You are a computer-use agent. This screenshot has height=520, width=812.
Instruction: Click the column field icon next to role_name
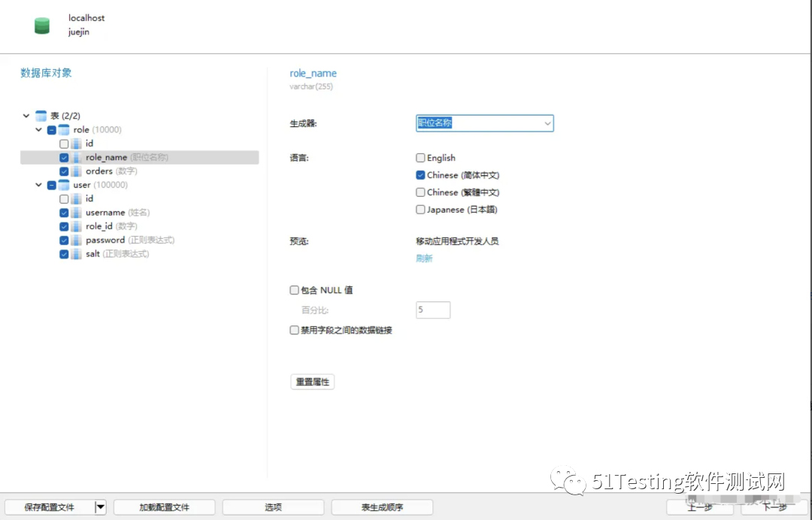pos(77,157)
